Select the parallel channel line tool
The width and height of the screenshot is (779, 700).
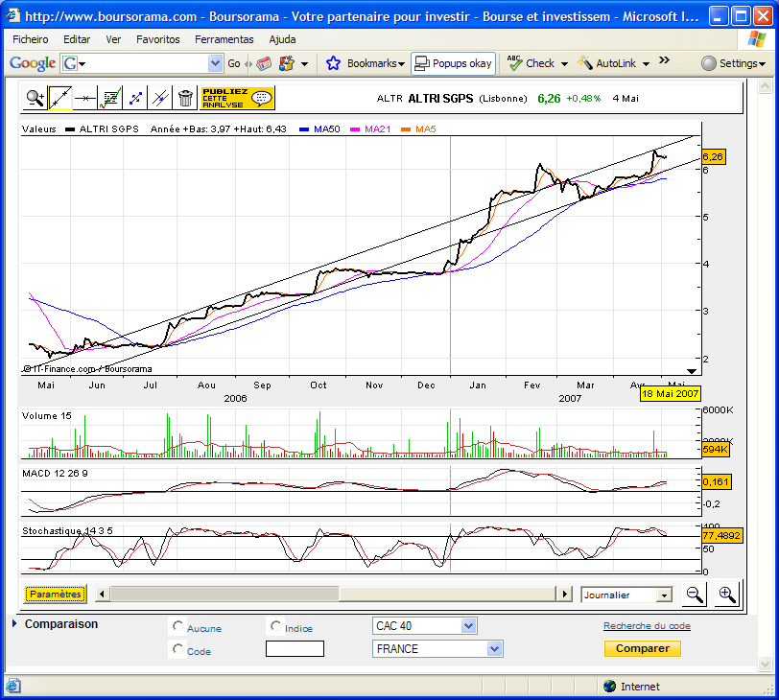160,98
